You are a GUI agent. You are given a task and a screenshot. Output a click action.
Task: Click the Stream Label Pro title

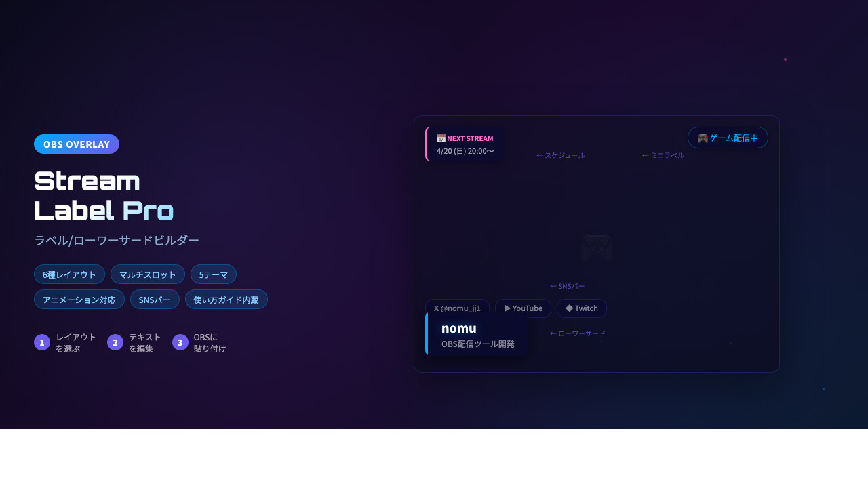[x=104, y=196]
